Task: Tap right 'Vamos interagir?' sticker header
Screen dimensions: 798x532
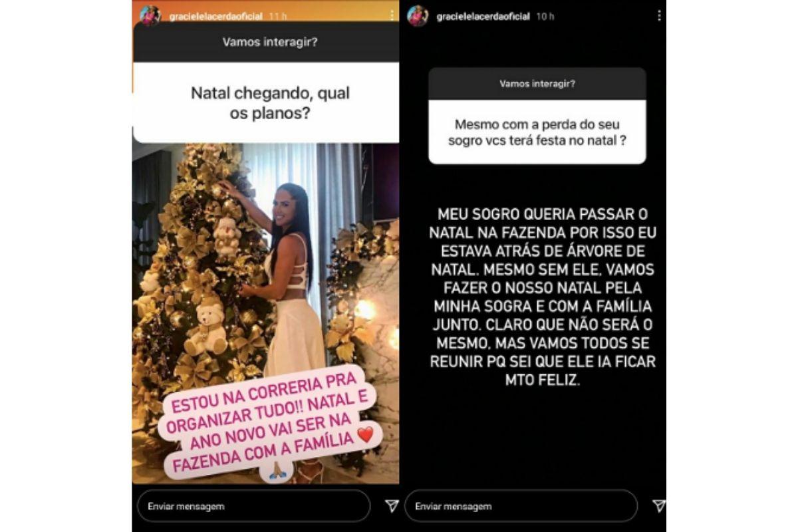Action: (x=537, y=84)
